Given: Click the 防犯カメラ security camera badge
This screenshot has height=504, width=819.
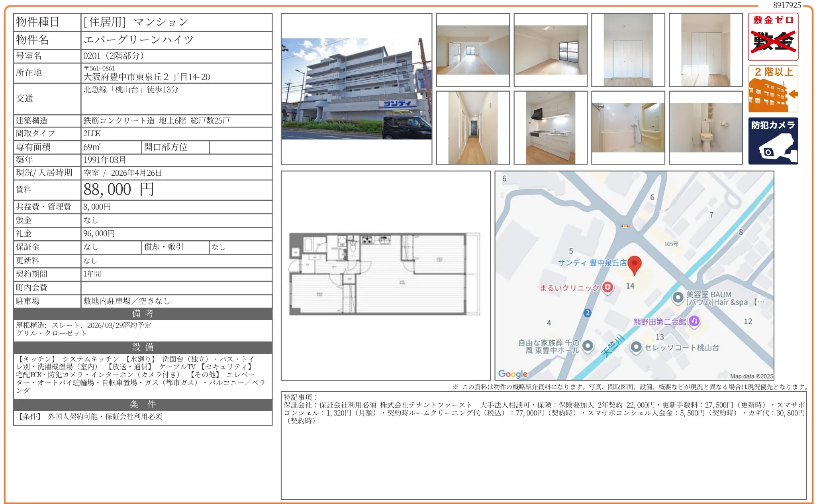Looking at the screenshot, I should [772, 141].
